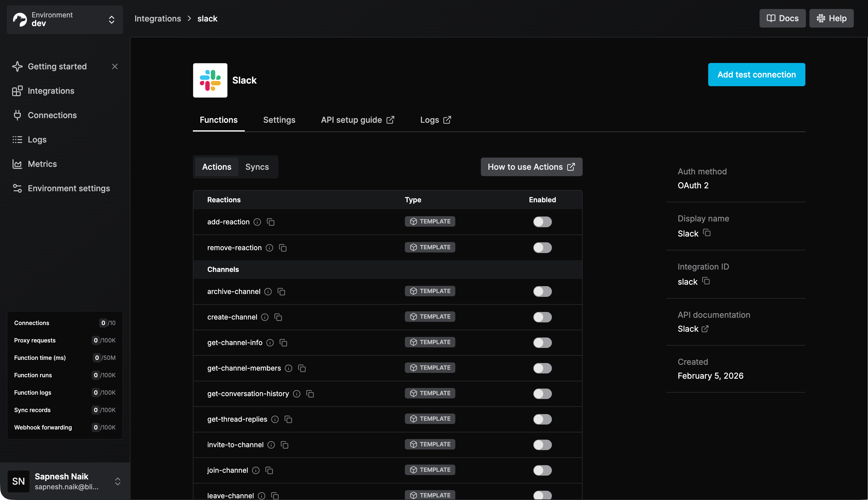The image size is (868, 500).
Task: Switch to the Settings tab
Action: pos(279,120)
